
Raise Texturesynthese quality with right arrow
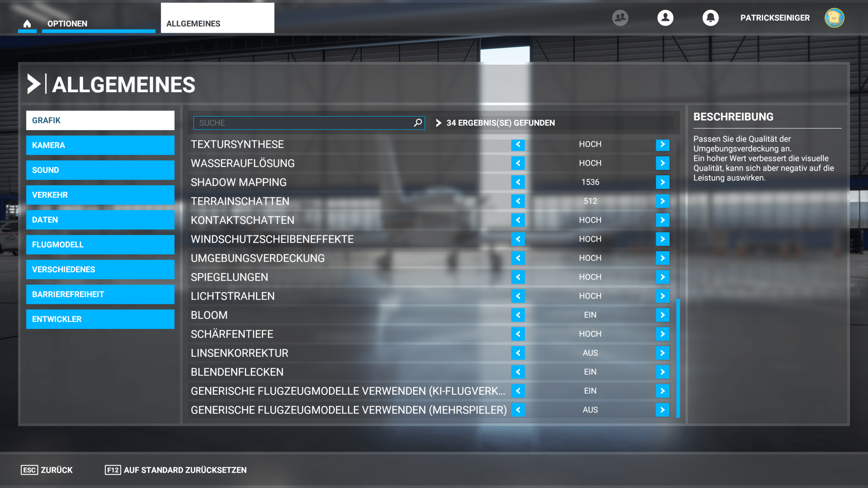pyautogui.click(x=662, y=144)
